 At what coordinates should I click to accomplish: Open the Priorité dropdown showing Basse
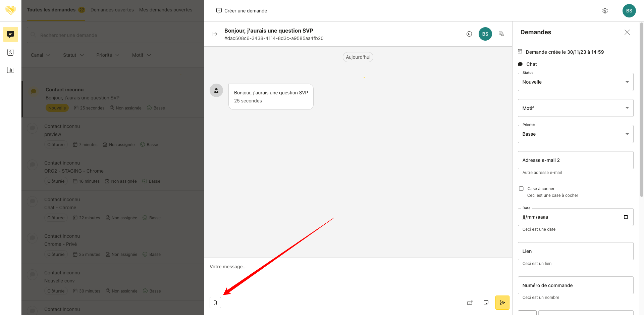(x=575, y=134)
